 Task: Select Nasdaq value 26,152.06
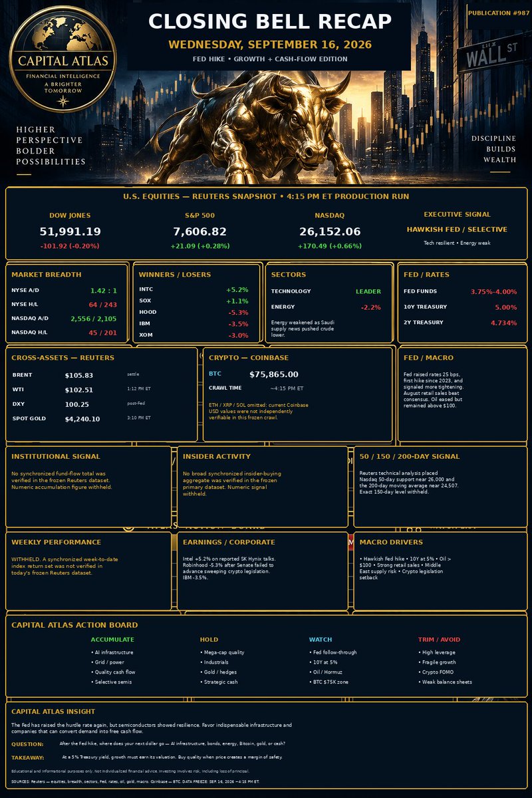tap(329, 231)
